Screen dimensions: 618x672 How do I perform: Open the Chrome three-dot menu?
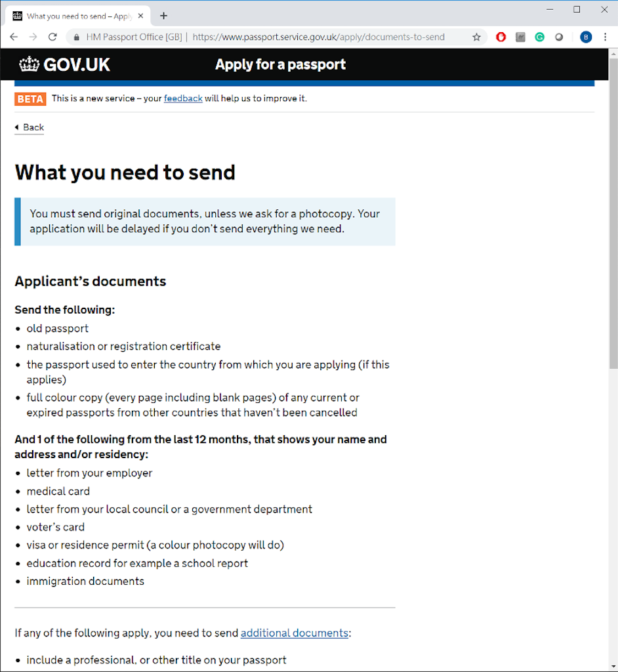click(605, 37)
